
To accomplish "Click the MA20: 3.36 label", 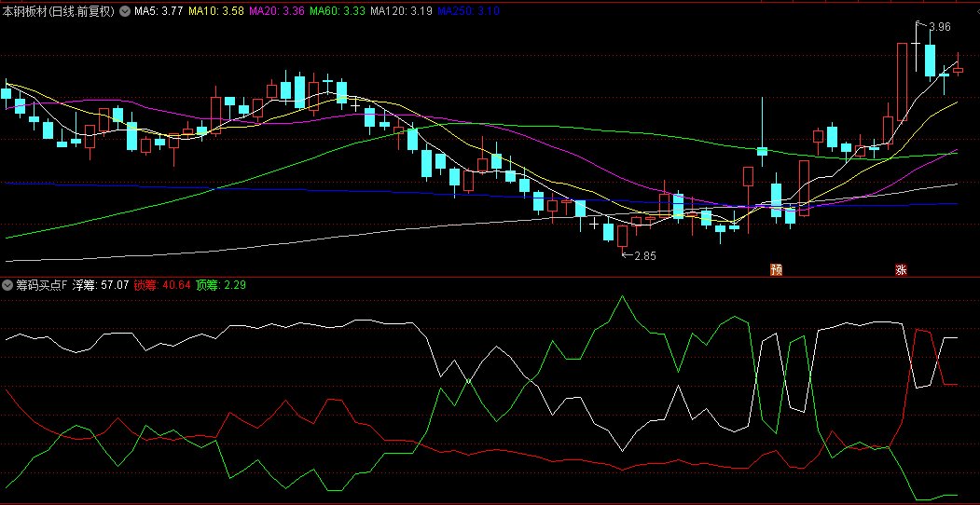I will click(x=276, y=10).
